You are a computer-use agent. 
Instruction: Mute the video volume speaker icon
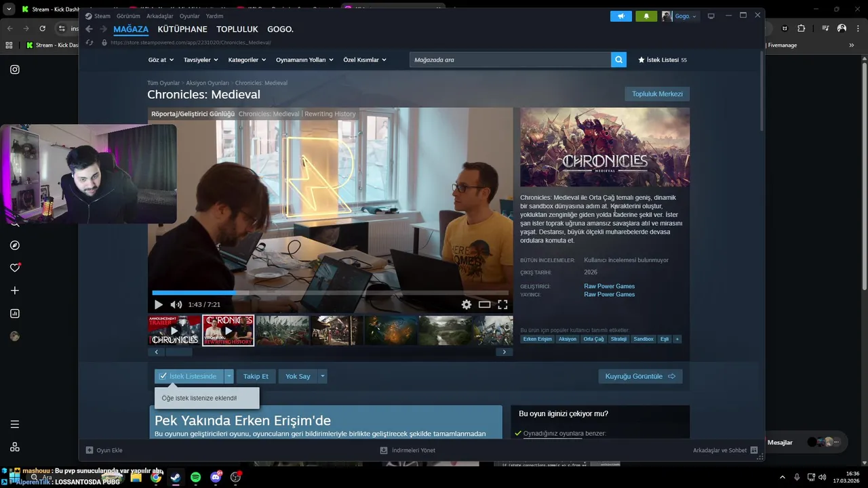pos(176,305)
